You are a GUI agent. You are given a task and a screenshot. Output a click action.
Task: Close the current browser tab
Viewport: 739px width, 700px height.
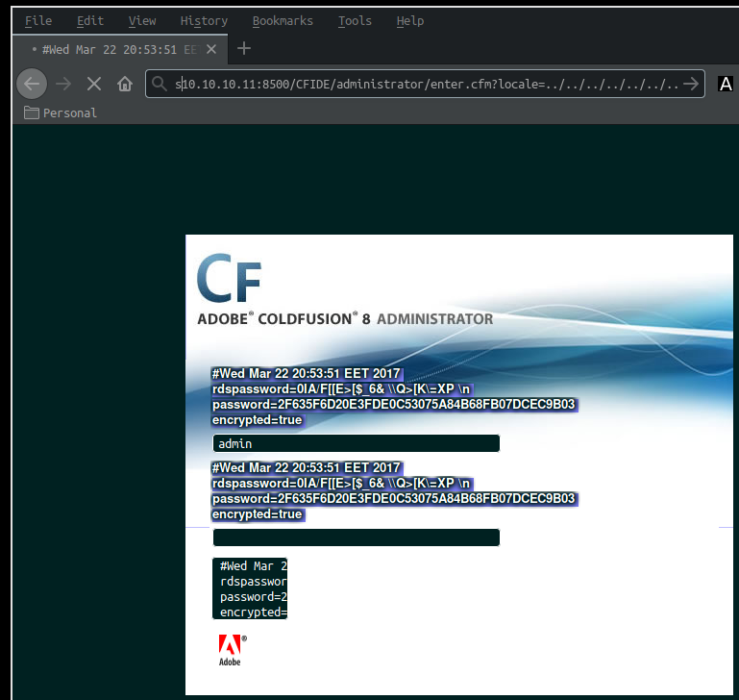(x=211, y=49)
